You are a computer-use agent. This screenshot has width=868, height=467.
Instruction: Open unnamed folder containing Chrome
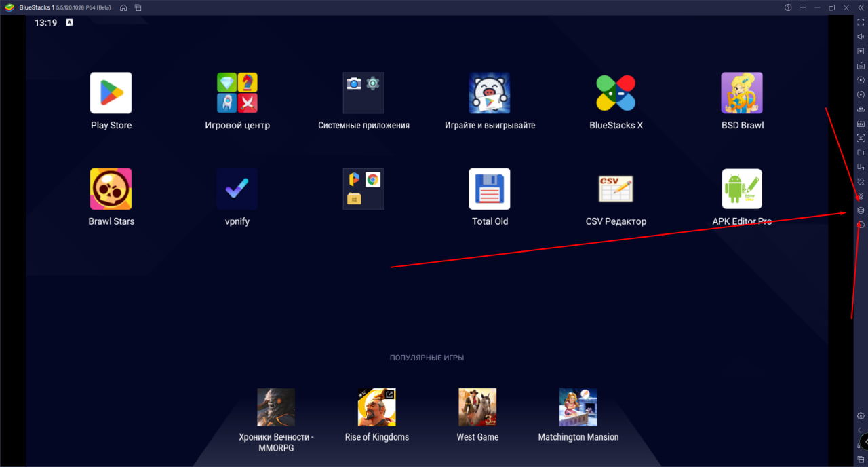click(x=363, y=189)
